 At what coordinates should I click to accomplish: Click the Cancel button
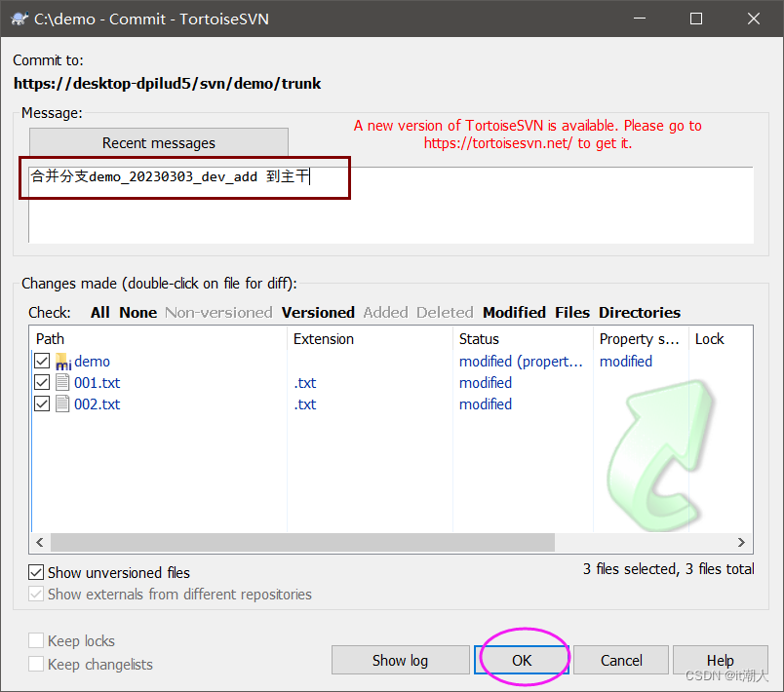tap(621, 660)
